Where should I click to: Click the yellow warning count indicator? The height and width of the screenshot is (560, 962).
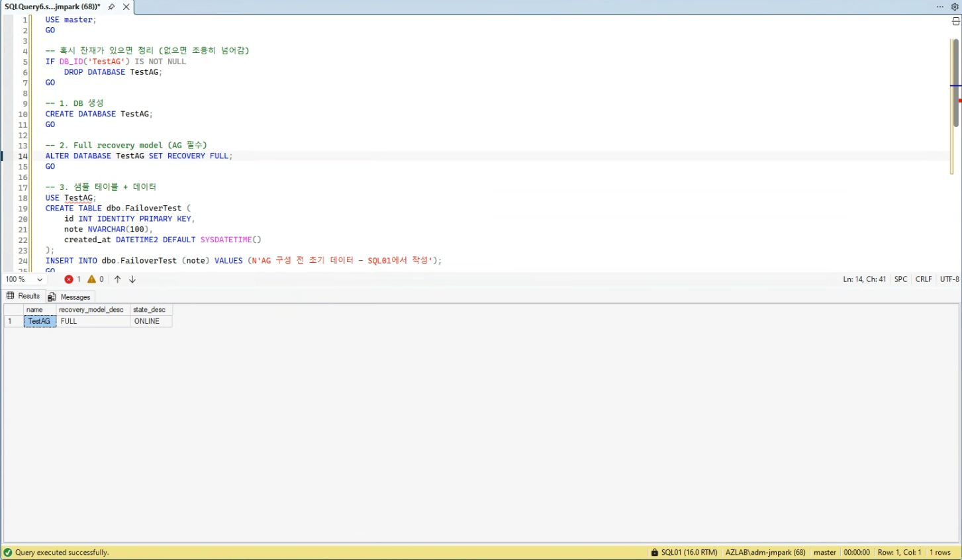95,279
